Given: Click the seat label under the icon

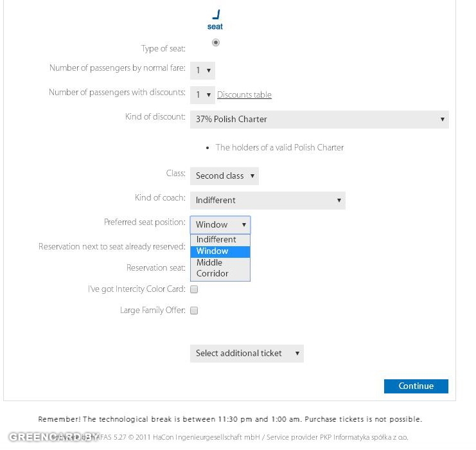Looking at the screenshot, I should coord(215,27).
